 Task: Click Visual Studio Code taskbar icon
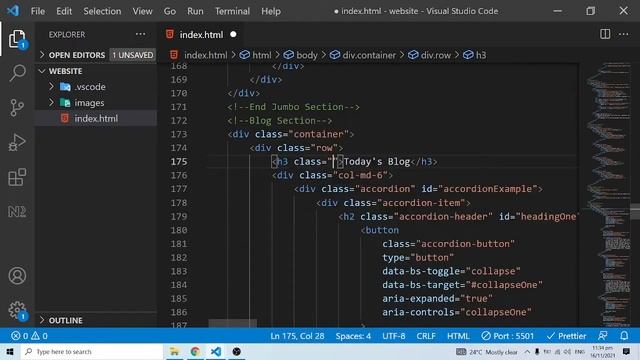coord(216,351)
